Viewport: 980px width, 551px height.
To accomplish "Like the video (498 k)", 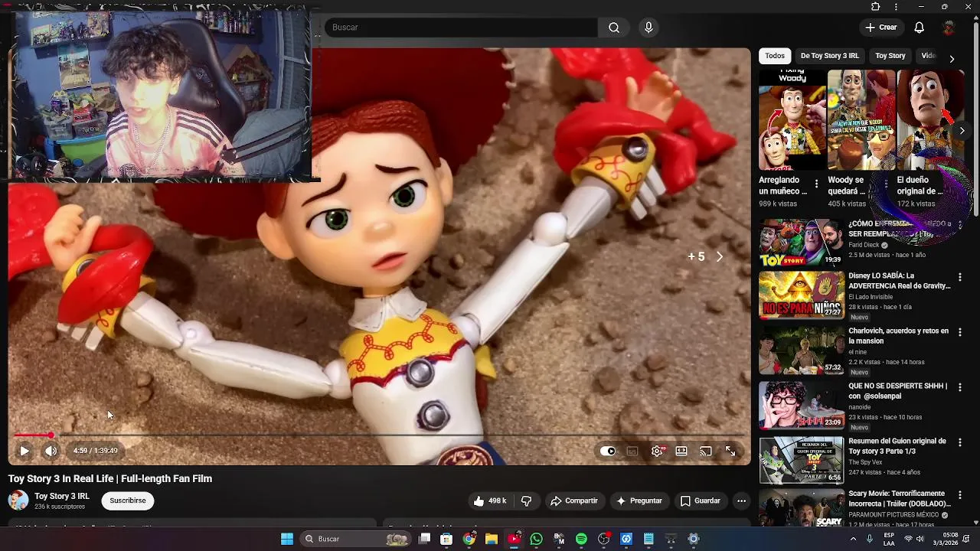I will point(489,500).
